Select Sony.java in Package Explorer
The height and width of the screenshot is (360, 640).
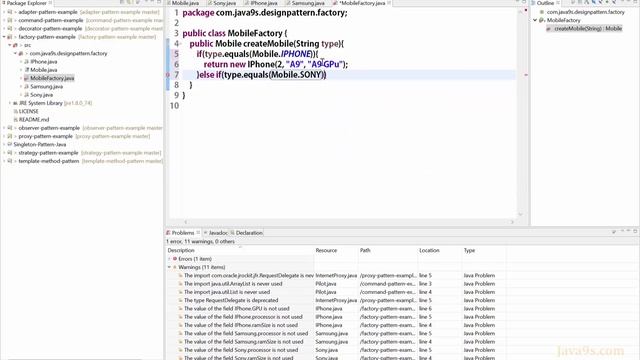[41, 95]
